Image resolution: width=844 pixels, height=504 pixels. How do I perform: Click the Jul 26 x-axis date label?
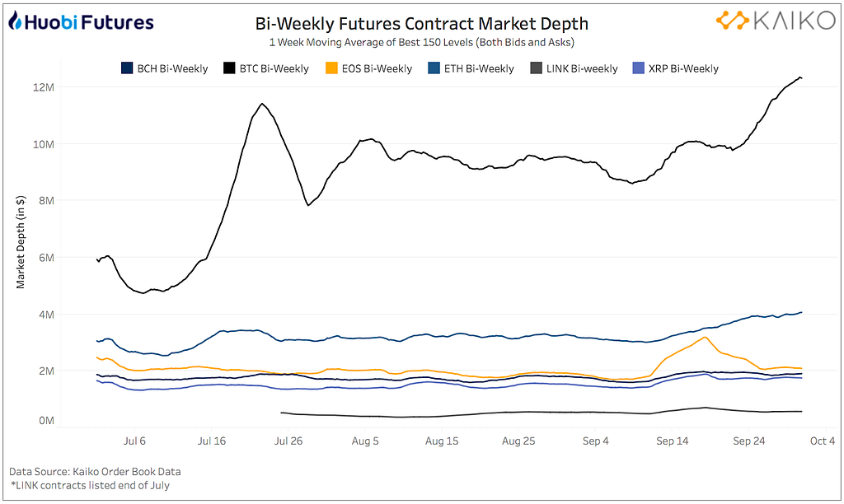point(288,441)
